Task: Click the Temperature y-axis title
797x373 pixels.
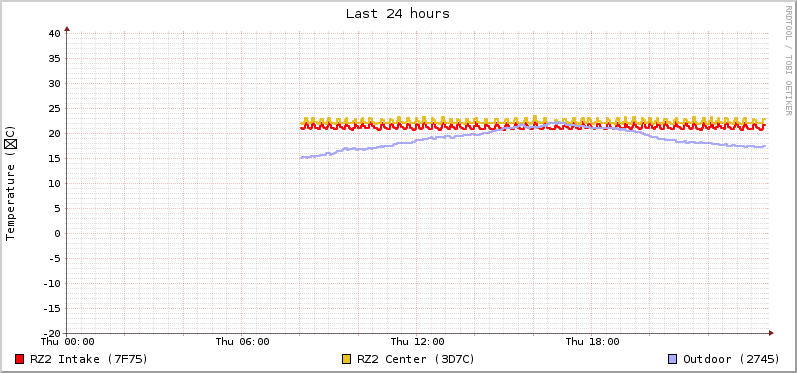Action: [11, 183]
